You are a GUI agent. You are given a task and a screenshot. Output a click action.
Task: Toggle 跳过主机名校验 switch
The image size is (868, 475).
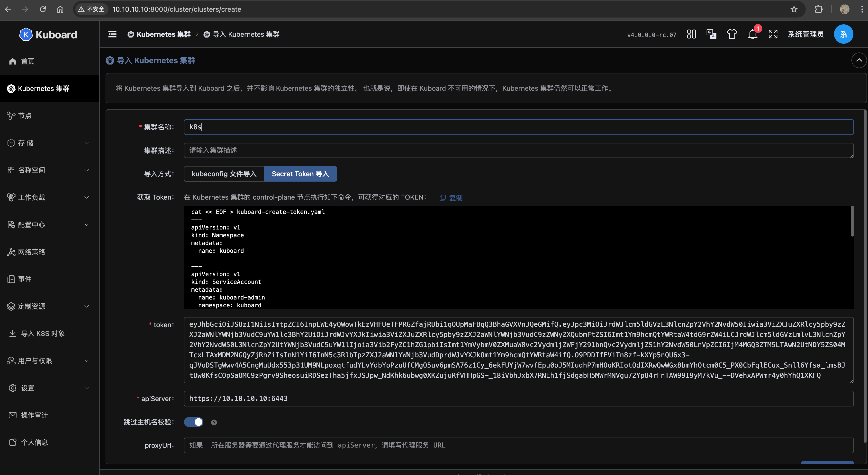(x=193, y=422)
